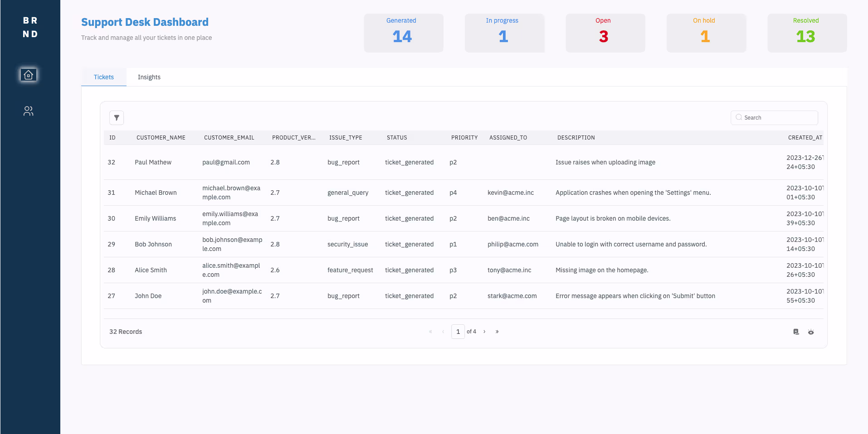Click the page number input box
The width and height of the screenshot is (868, 434).
tap(458, 332)
